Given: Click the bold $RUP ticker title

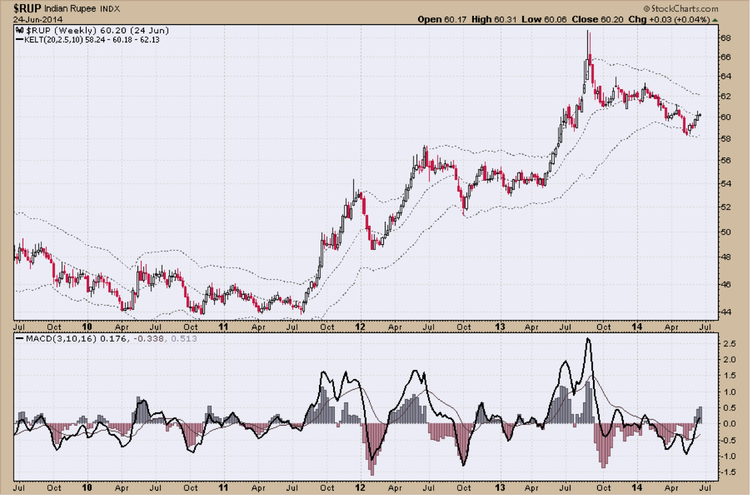Looking at the screenshot, I should (28, 9).
